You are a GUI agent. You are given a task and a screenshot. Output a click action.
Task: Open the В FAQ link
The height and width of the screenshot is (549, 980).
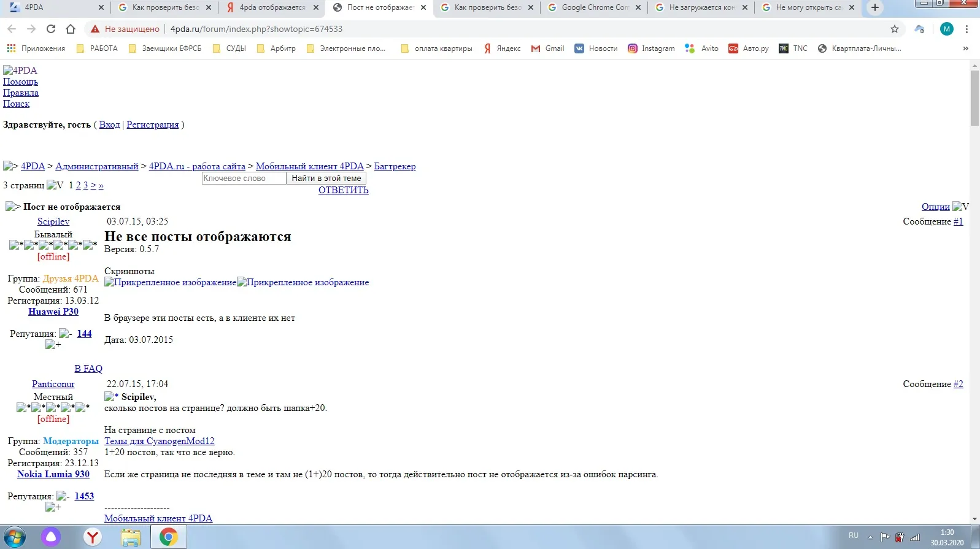click(88, 369)
